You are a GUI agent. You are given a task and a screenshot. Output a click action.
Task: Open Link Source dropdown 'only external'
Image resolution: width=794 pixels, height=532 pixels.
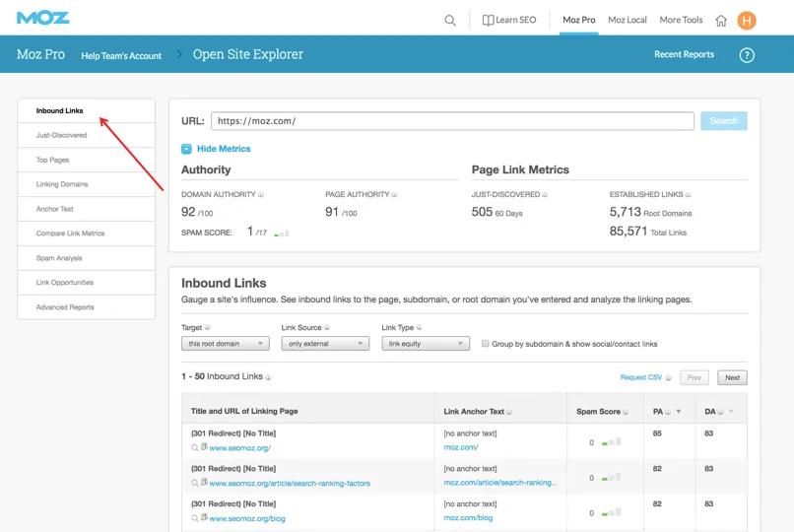coord(325,344)
